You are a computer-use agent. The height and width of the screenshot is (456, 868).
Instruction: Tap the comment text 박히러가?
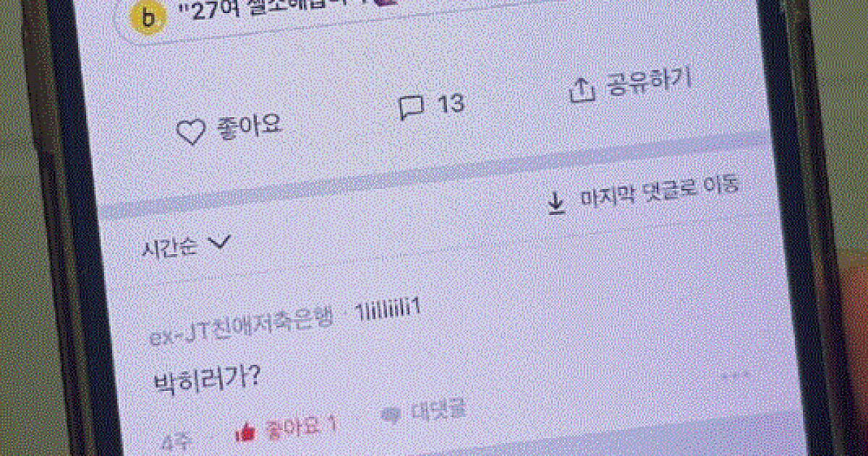click(207, 380)
